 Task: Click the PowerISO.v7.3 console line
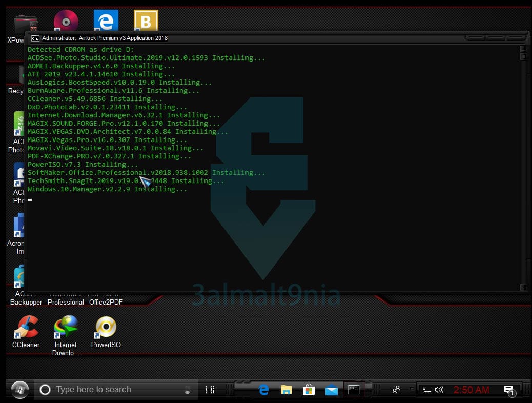83,164
